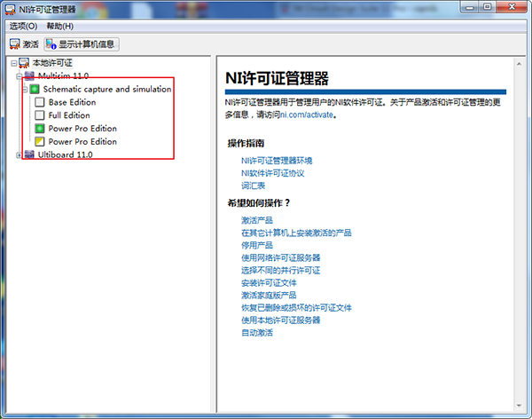Open the 帮助(H) menu
532x419 pixels.
pyautogui.click(x=60, y=26)
